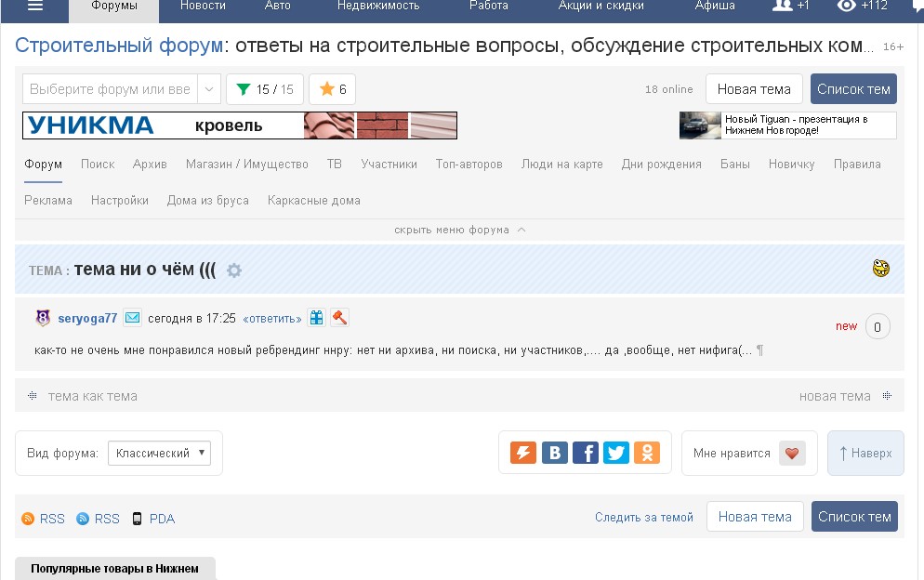Click the hammer moderation icon on the post

[x=339, y=317]
